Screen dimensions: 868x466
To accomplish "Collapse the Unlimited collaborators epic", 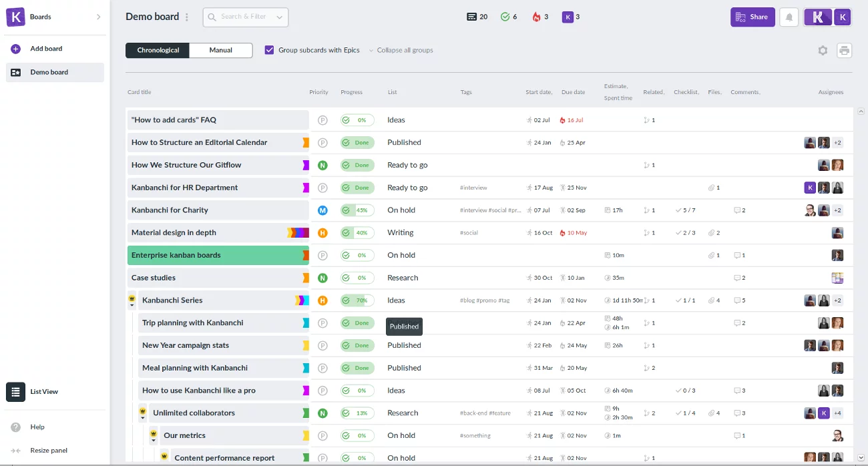I will tap(142, 419).
